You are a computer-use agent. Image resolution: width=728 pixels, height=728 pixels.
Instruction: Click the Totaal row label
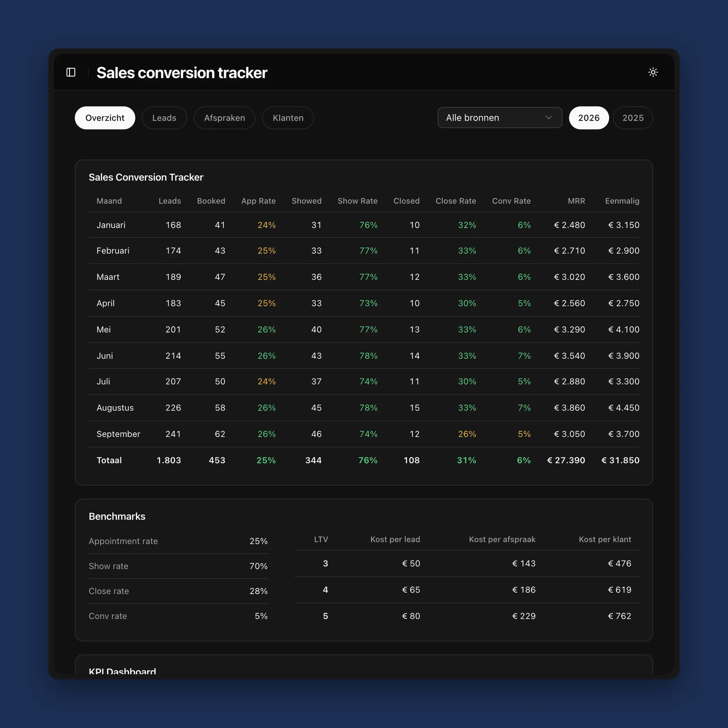tap(109, 460)
